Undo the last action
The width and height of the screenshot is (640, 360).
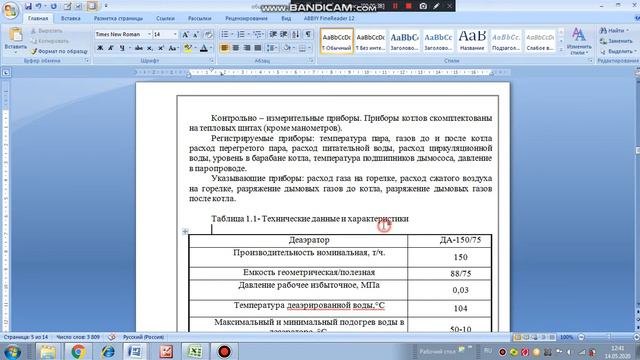pos(38,6)
